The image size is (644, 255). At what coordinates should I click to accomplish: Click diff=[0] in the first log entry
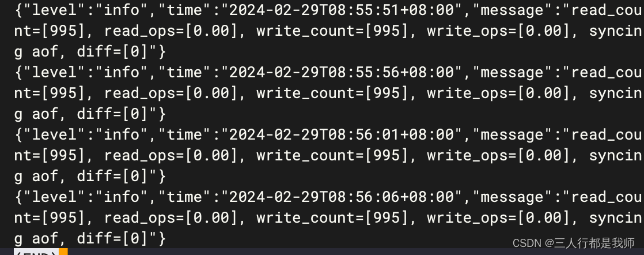(112, 52)
